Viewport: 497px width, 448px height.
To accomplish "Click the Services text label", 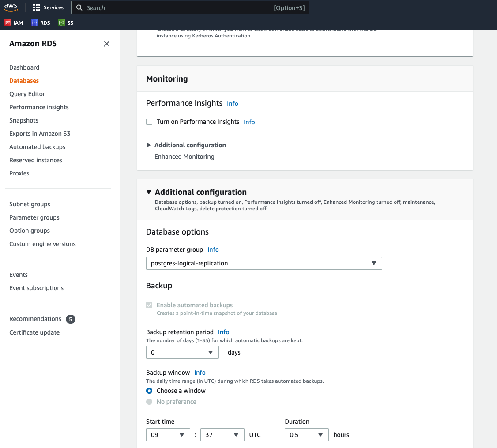I will [53, 7].
